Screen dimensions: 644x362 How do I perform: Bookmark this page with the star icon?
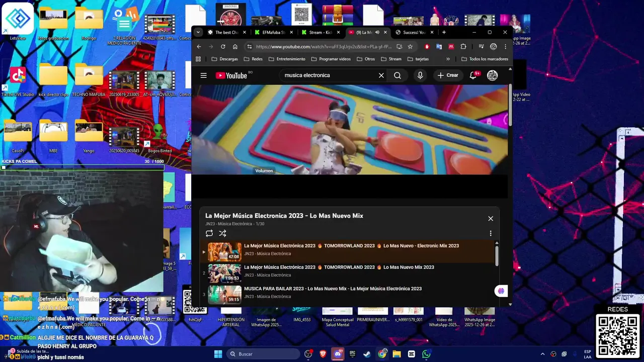410,46
